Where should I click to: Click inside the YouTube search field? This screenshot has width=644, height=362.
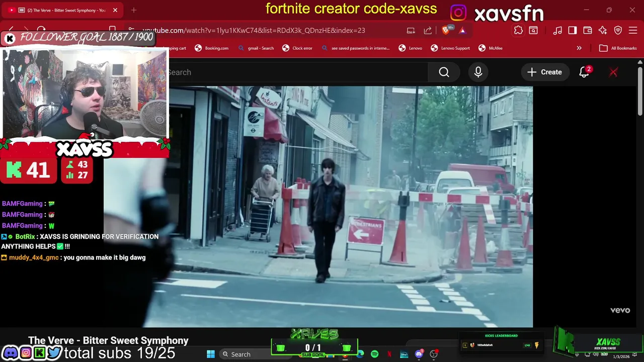coord(298,72)
